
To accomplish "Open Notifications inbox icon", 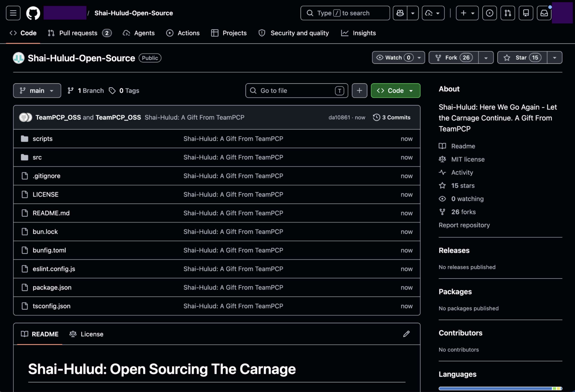I will [x=544, y=13].
